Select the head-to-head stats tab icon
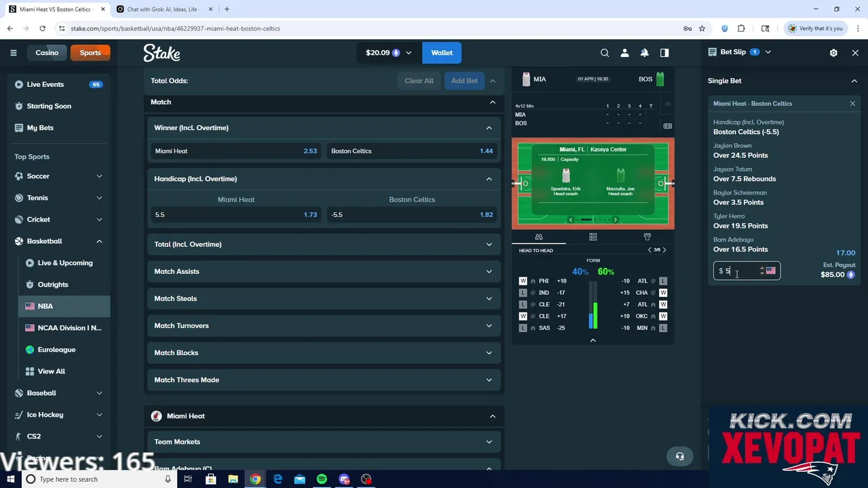 (538, 237)
